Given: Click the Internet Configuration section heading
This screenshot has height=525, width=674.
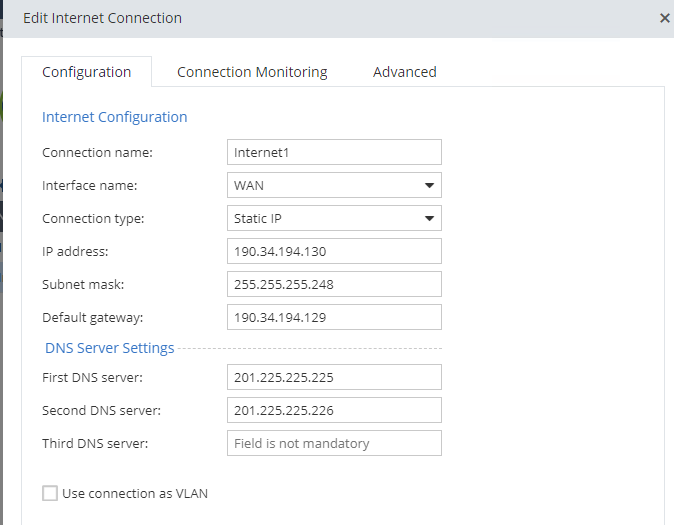Looking at the screenshot, I should (x=114, y=117).
